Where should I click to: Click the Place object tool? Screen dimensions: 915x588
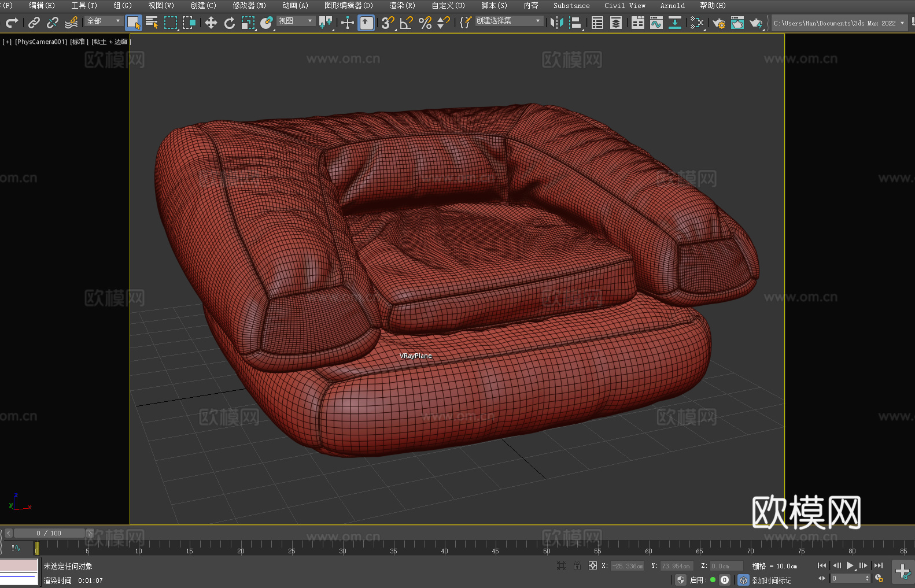coord(267,23)
